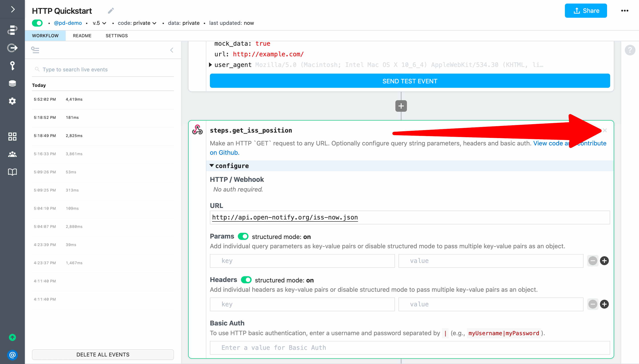The height and width of the screenshot is (364, 639).
Task: Open the key-shaped Accounts icon in sidebar
Action: point(12,65)
